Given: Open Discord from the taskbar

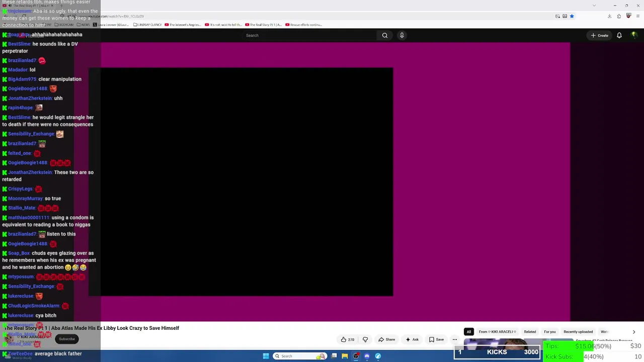Looking at the screenshot, I should tap(367, 356).
